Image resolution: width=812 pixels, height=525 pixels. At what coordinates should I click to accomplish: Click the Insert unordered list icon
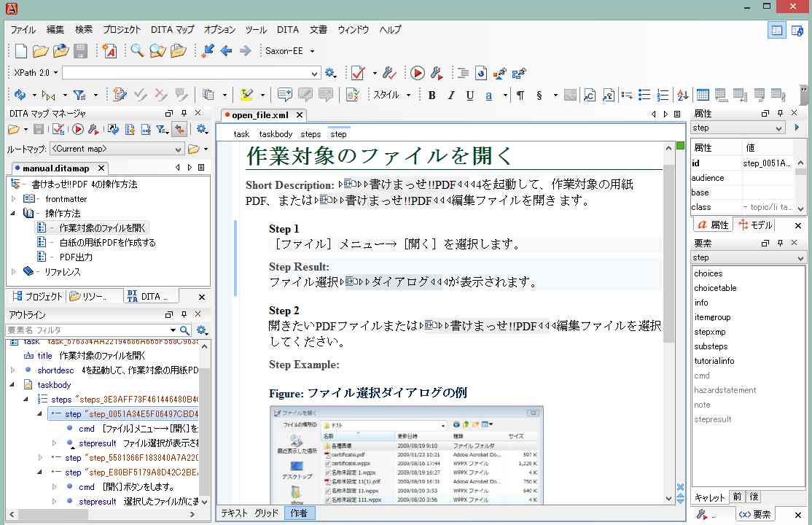point(644,95)
